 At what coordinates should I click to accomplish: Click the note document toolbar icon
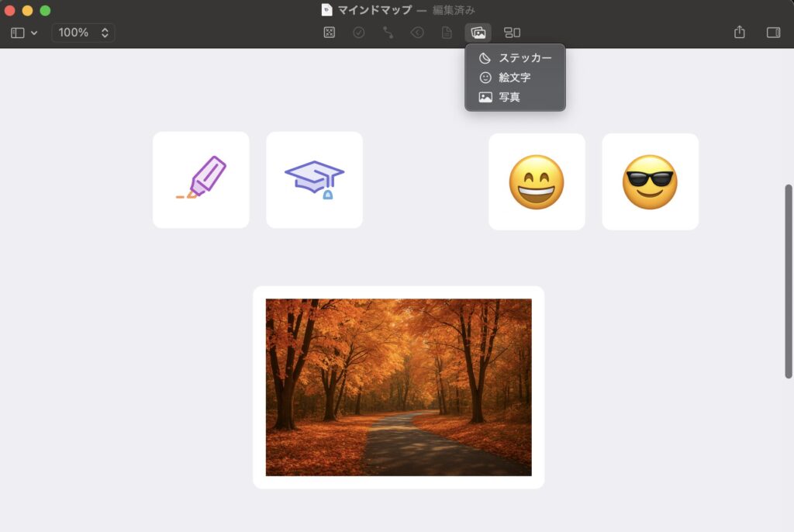(x=447, y=33)
